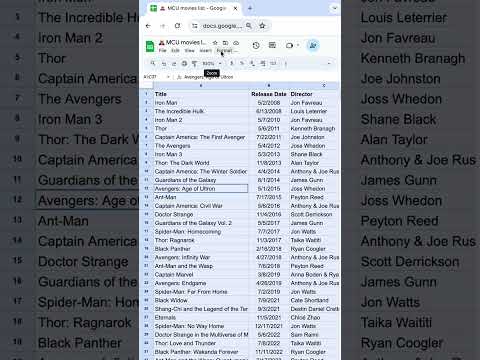
Task: Open the Edit menu
Action: 175,51
